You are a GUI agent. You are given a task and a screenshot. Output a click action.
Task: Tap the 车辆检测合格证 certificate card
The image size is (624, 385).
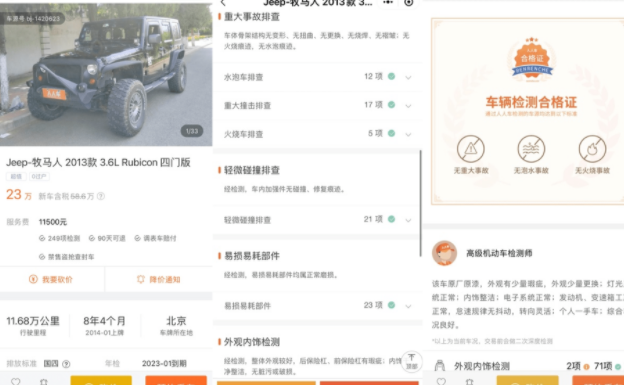(528, 111)
